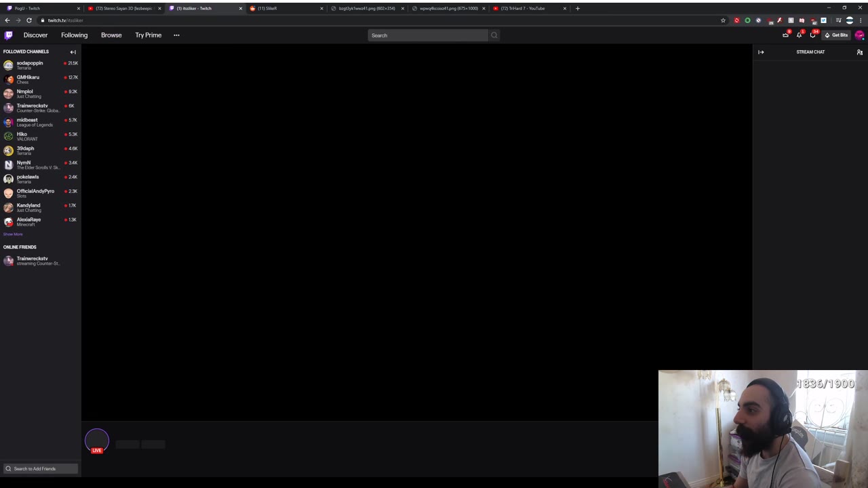
Task: Open the three-dot more menu beside Try Prime
Action: [x=176, y=35]
